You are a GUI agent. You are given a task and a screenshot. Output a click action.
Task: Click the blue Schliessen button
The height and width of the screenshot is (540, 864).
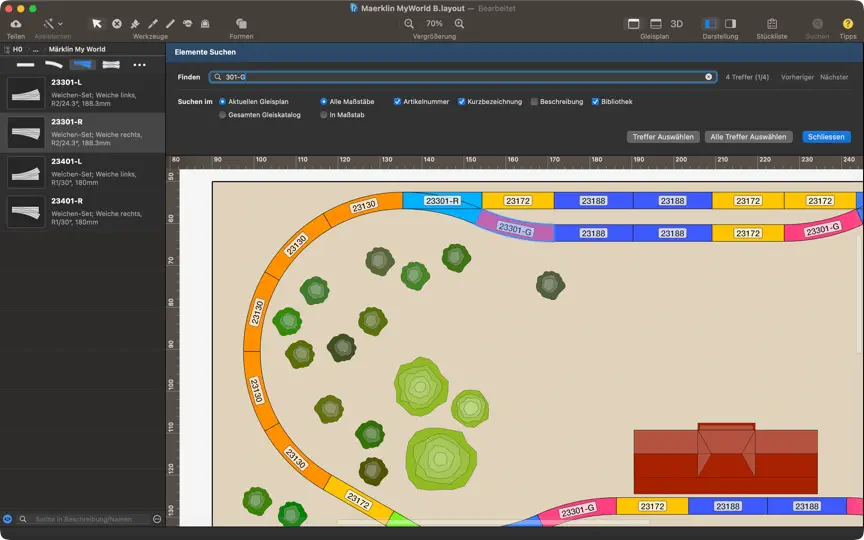(827, 137)
